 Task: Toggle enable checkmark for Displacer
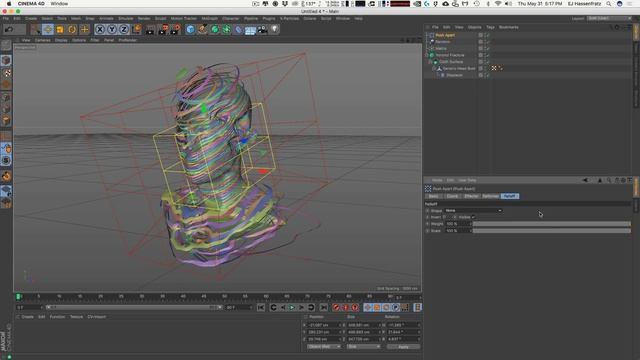(487, 75)
